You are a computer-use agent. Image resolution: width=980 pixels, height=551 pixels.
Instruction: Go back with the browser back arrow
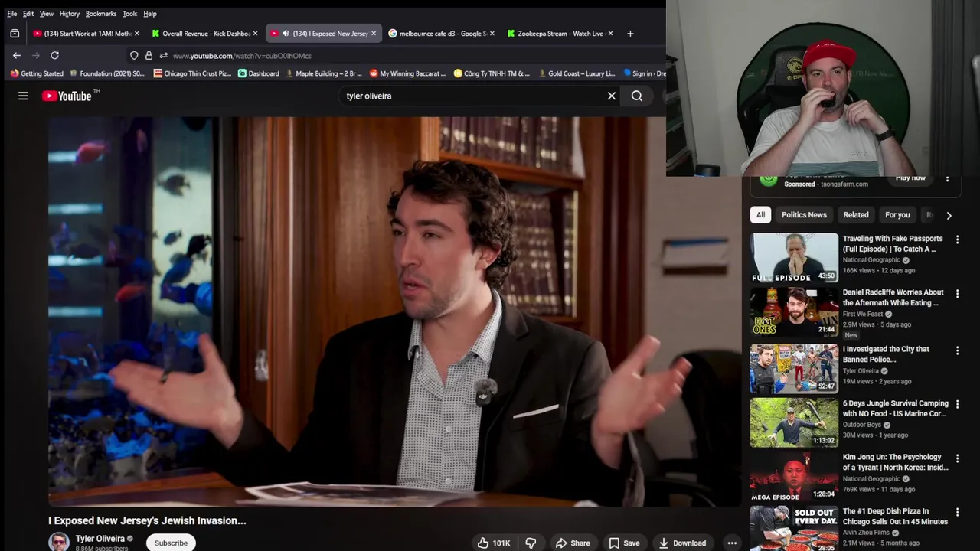point(16,55)
